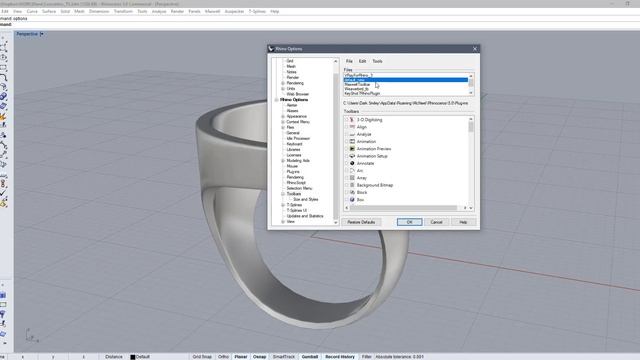Viewport: 640px width, 360px height.
Task: Collapse the Toolbars tree node
Action: (x=283, y=194)
